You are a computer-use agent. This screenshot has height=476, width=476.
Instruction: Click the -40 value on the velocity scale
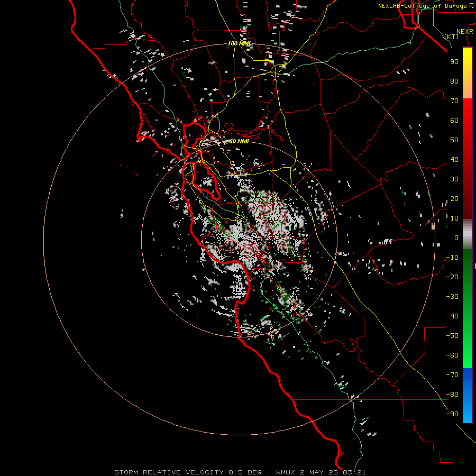click(x=452, y=316)
